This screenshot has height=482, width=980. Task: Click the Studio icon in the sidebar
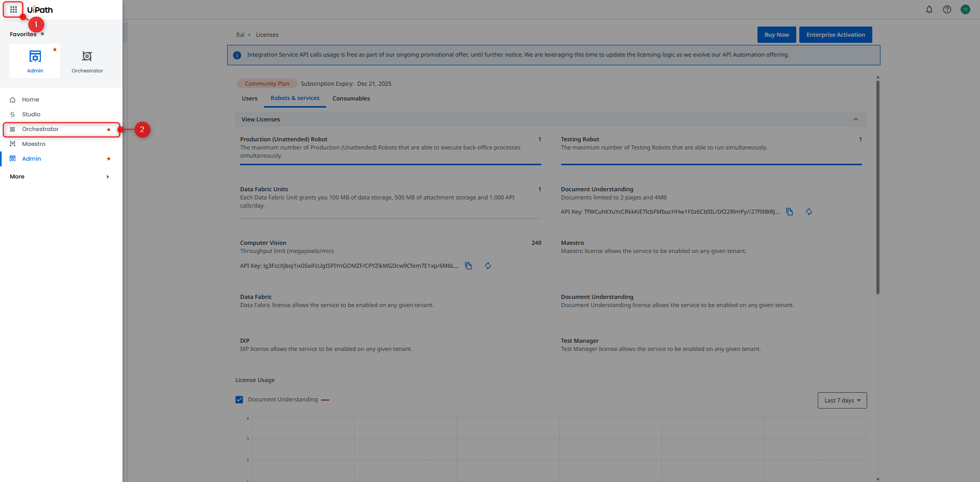pos(13,115)
